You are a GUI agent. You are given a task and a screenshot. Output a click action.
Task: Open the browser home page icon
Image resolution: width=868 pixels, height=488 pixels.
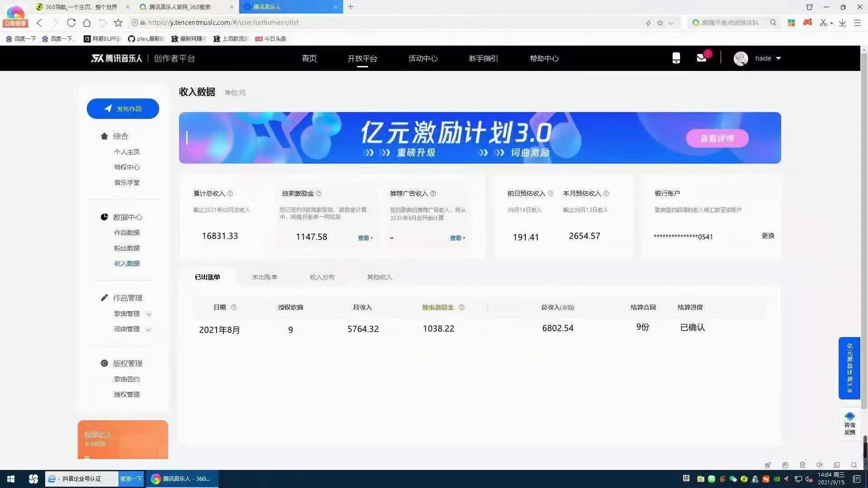[87, 23]
